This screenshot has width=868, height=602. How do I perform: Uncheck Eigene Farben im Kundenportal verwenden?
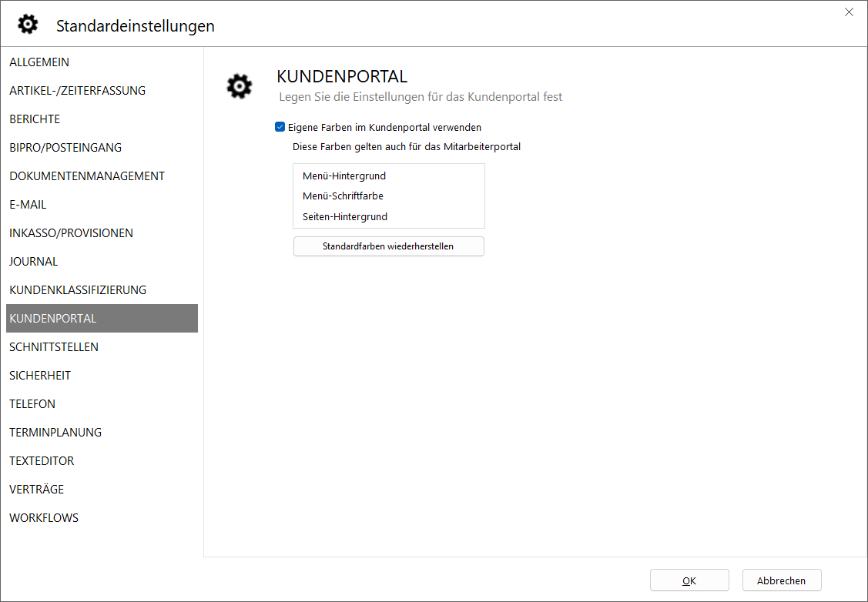pos(280,127)
